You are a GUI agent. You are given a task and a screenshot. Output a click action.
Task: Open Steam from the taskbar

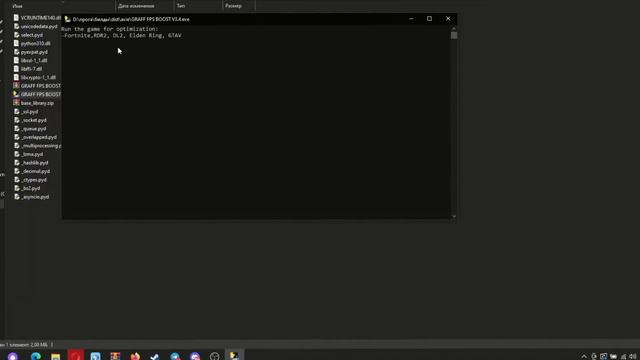click(x=155, y=356)
